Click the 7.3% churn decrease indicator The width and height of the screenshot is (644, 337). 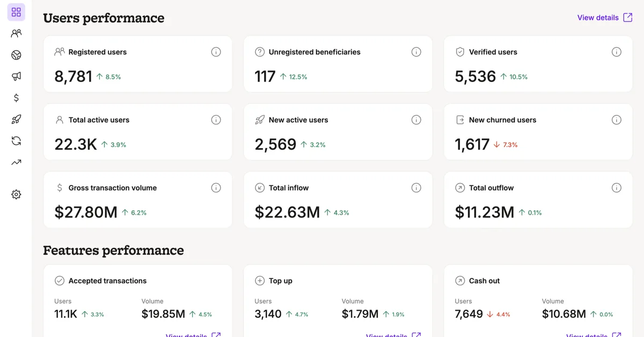pyautogui.click(x=506, y=145)
